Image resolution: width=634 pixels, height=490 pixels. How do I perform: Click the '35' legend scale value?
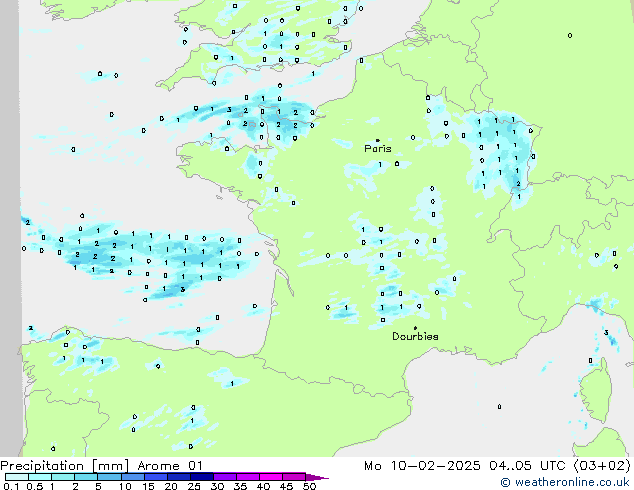(x=240, y=486)
